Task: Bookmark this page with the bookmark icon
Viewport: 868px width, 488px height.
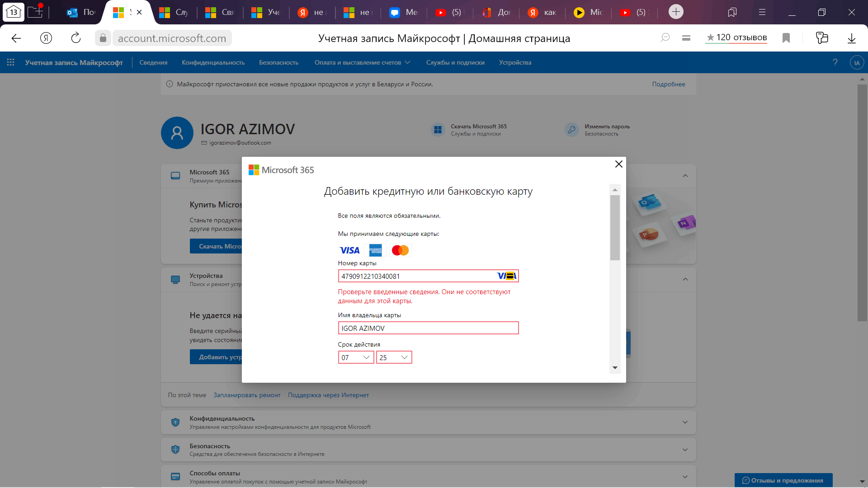Action: pyautogui.click(x=786, y=38)
